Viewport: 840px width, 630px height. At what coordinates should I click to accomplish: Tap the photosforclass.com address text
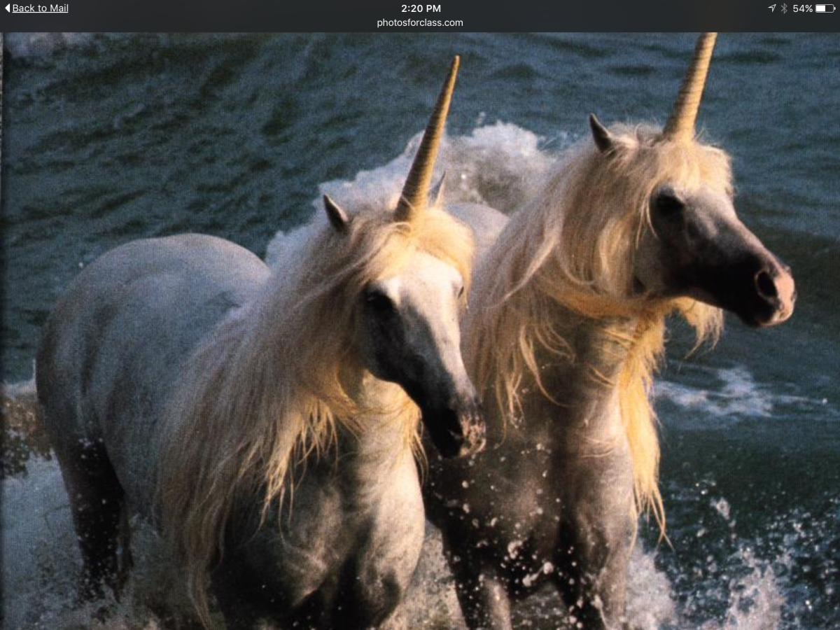point(420,22)
